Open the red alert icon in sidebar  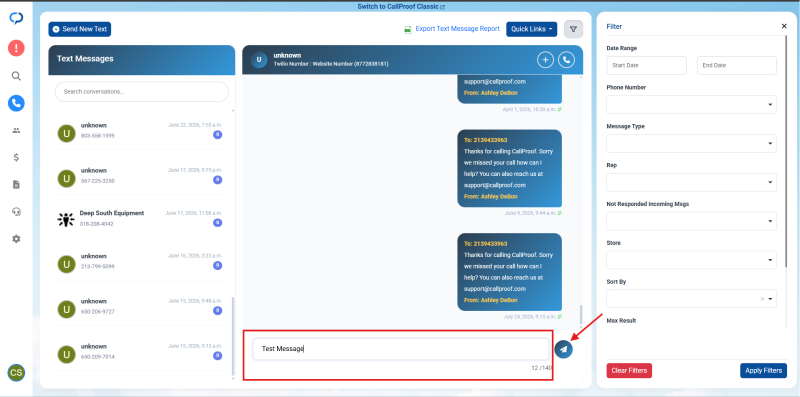point(16,48)
